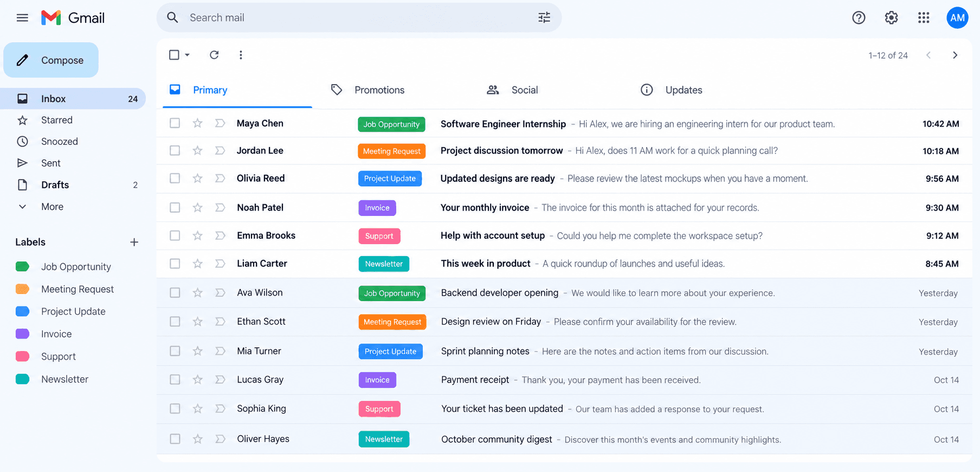Star the Sophia King email
Image resolution: width=980 pixels, height=472 pixels.
[197, 409]
